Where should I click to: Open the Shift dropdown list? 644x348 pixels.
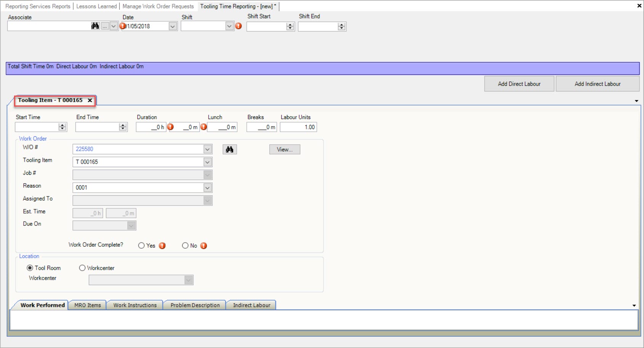click(229, 26)
